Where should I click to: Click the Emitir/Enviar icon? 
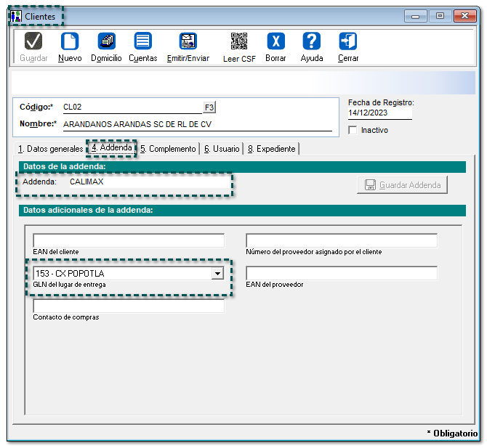(188, 43)
